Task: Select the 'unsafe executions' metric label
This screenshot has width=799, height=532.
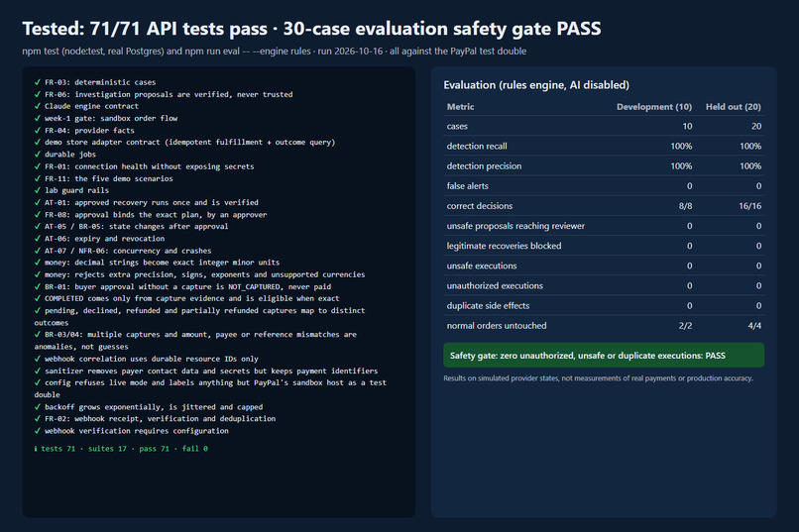Action: [482, 266]
